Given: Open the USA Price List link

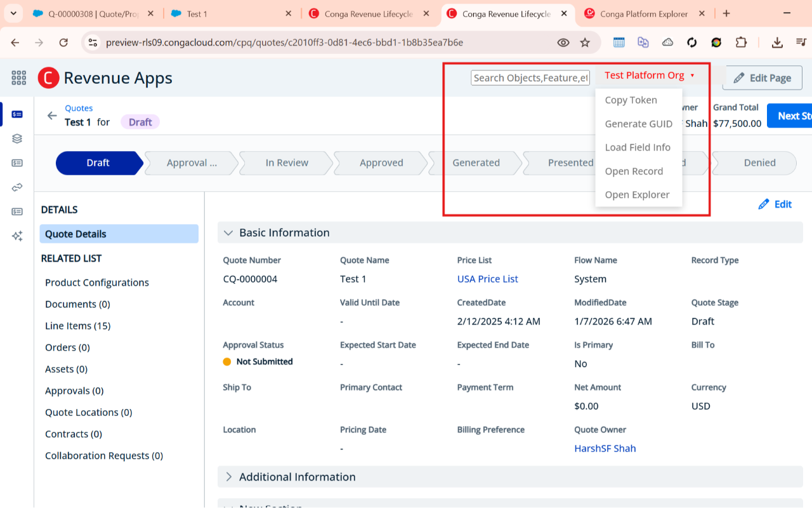Looking at the screenshot, I should tap(487, 279).
